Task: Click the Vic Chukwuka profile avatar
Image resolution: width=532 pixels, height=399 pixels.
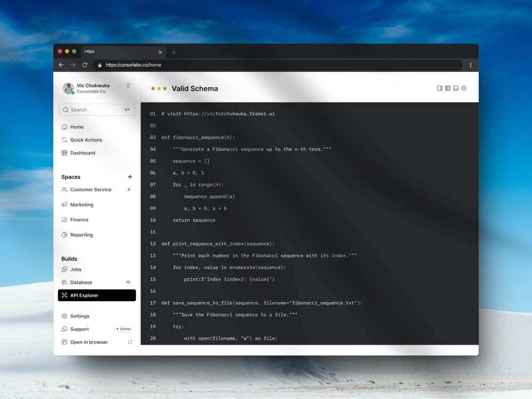Action: pyautogui.click(x=69, y=88)
